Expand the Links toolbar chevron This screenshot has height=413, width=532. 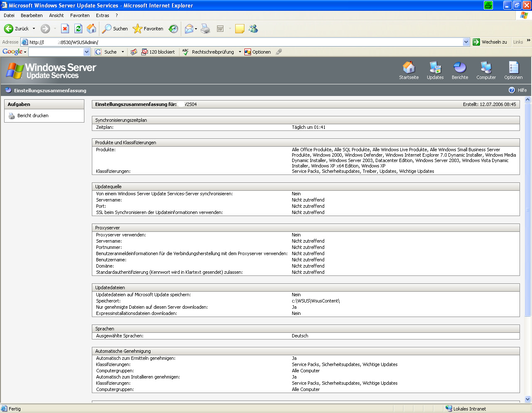[529, 40]
